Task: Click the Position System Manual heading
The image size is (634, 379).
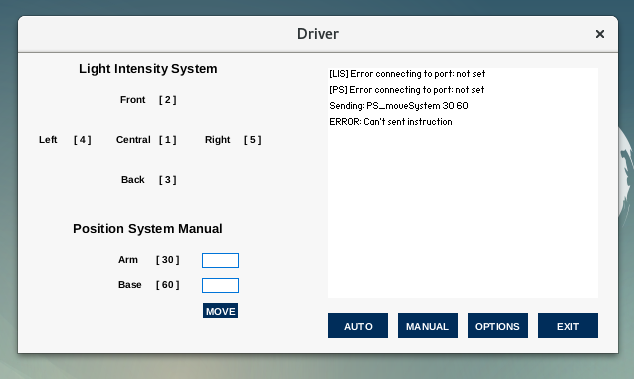Action: coord(148,229)
